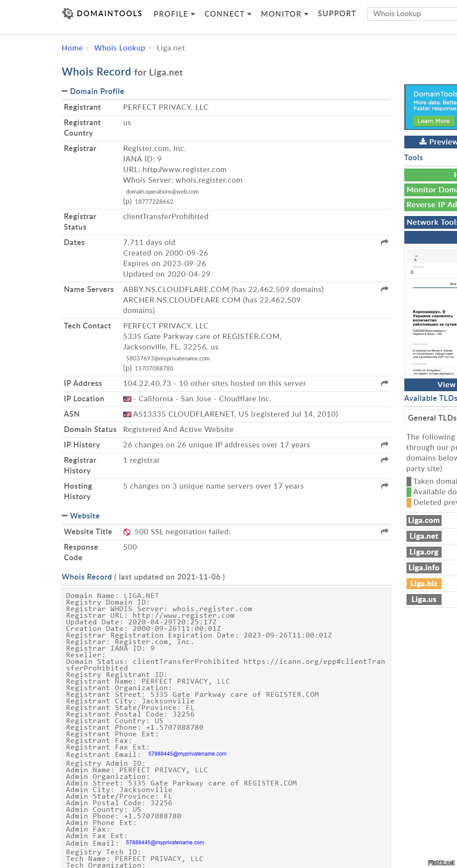Image resolution: width=457 pixels, height=868 pixels.
Task: Click the IP address 104.22.40.73
Action: (x=147, y=383)
